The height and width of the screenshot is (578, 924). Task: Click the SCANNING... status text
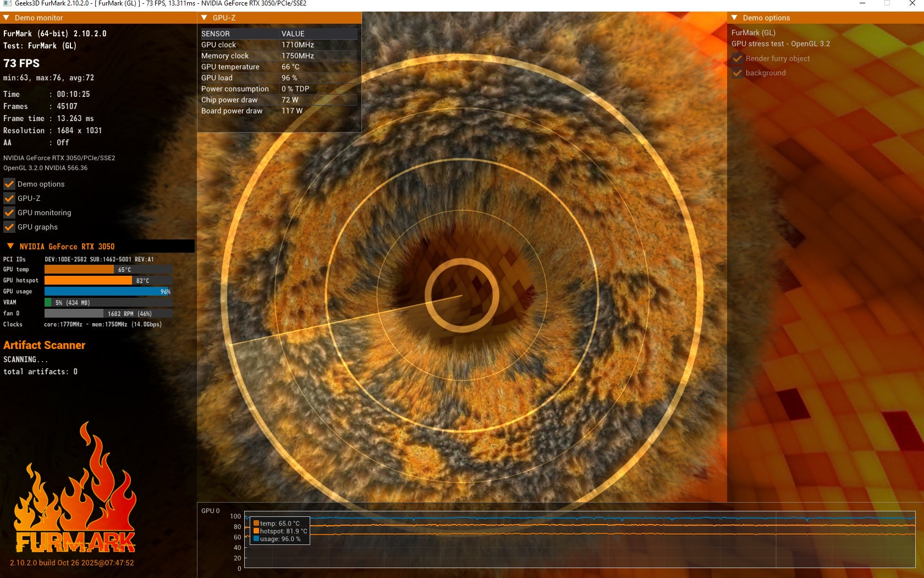(x=25, y=359)
